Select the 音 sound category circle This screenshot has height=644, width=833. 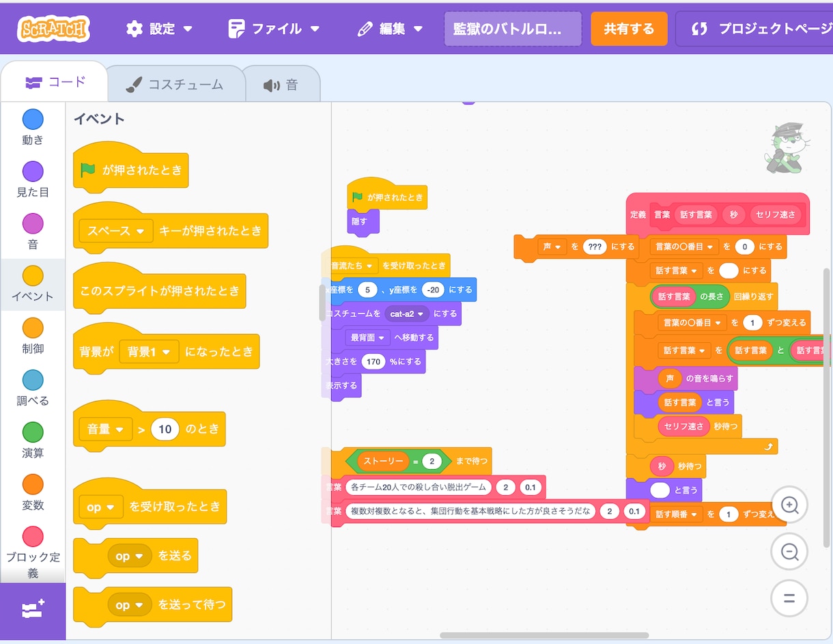33,223
